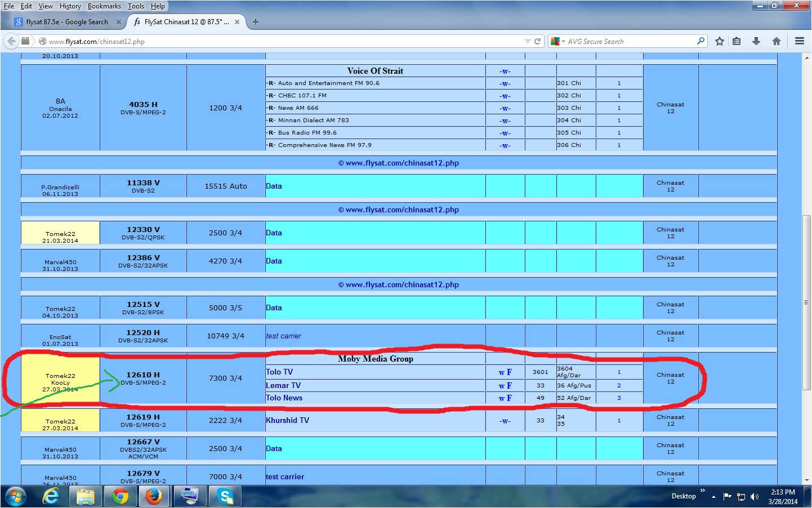Open the Tolo News channel link
The image size is (812, 508).
[284, 398]
